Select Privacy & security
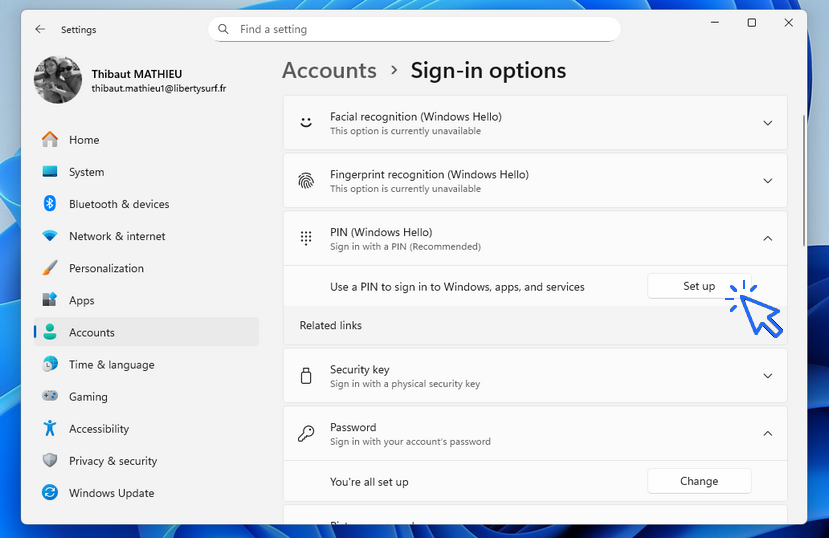The image size is (829, 538). (x=146, y=461)
